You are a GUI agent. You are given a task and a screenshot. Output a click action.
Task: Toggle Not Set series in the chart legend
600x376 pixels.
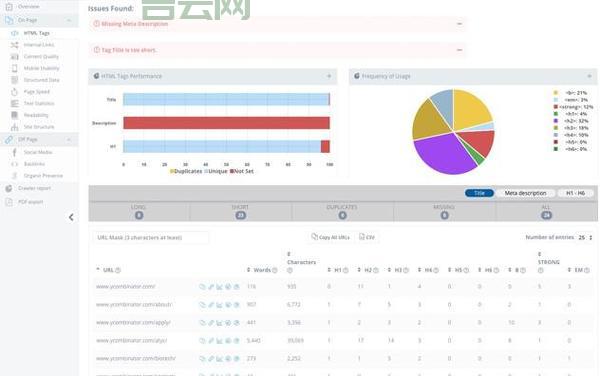point(241,171)
